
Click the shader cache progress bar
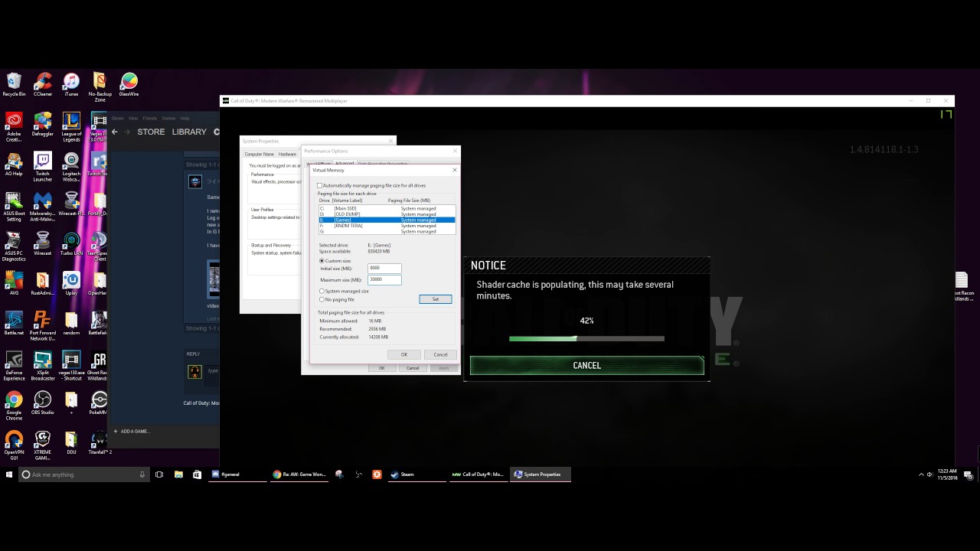click(586, 338)
